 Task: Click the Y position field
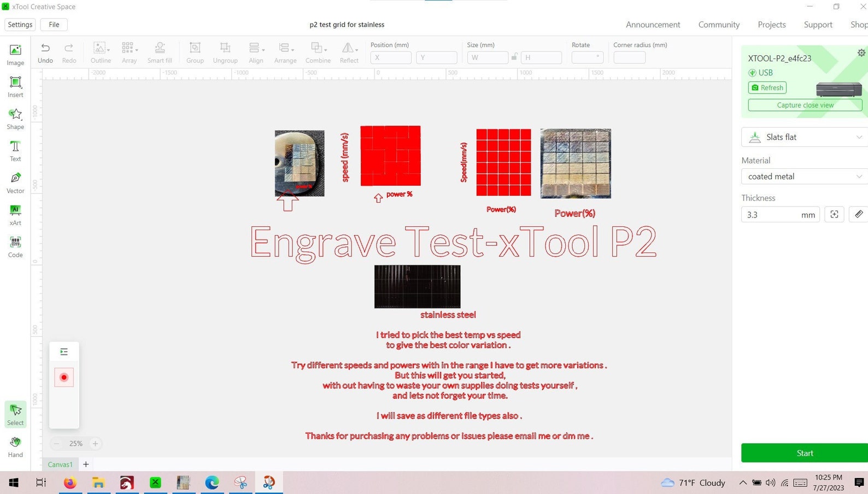click(436, 57)
